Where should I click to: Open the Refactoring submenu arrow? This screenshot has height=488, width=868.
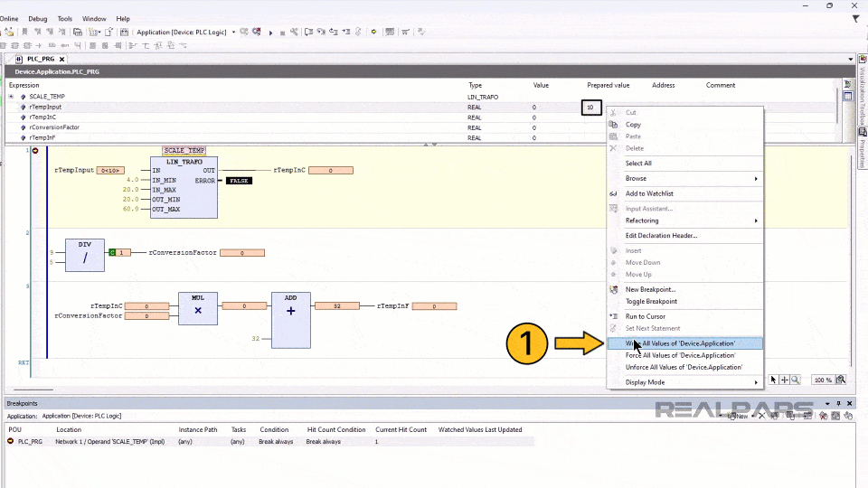(756, 221)
